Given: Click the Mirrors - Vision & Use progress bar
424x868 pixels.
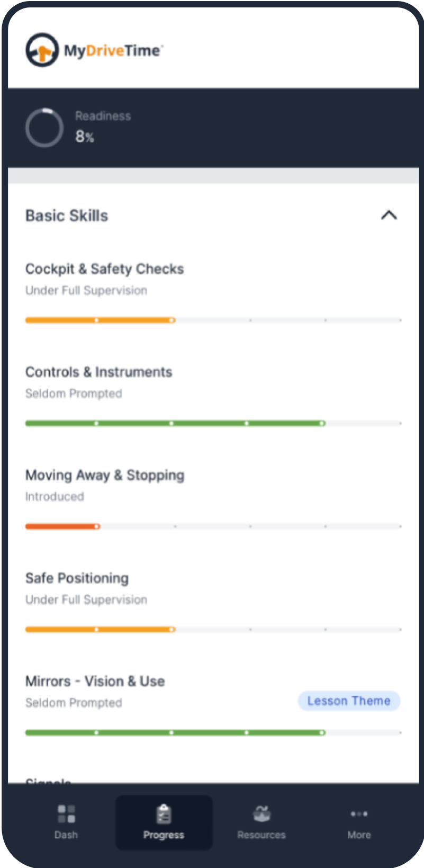Looking at the screenshot, I should point(213,733).
